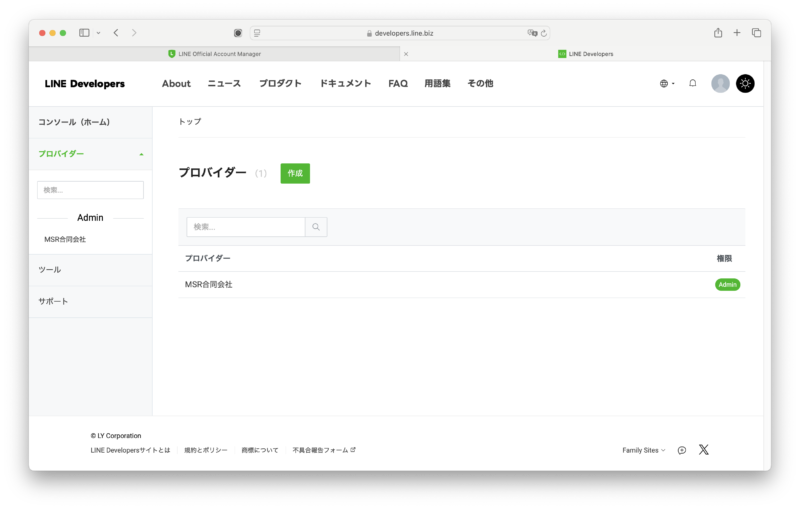
Task: Click the developers.line.biz address bar
Action: 399,33
